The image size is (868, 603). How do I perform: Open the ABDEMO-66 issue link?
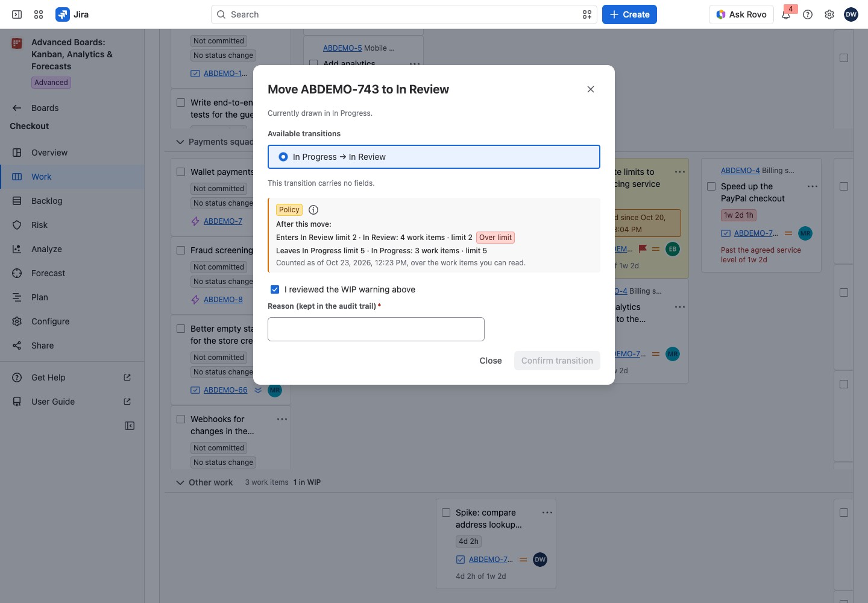click(225, 390)
